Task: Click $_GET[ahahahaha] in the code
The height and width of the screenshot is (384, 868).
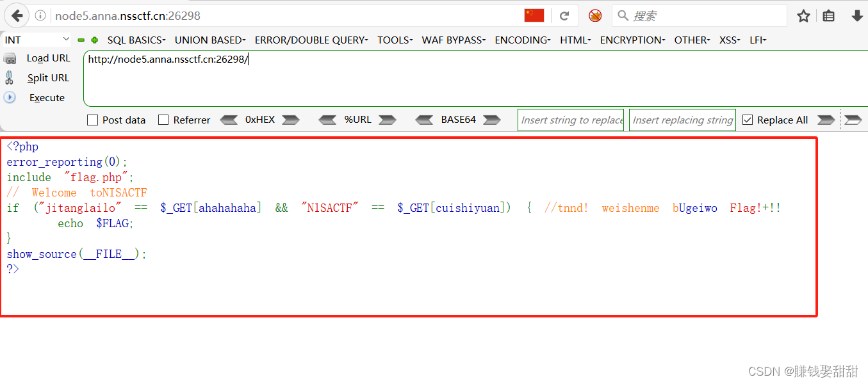Action: 211,208
